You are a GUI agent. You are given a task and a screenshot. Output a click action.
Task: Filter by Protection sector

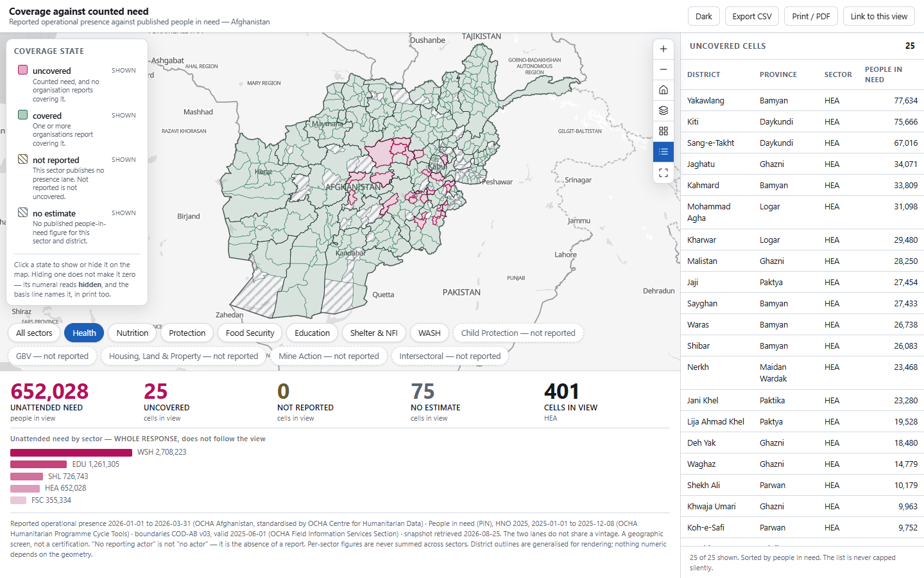click(187, 333)
